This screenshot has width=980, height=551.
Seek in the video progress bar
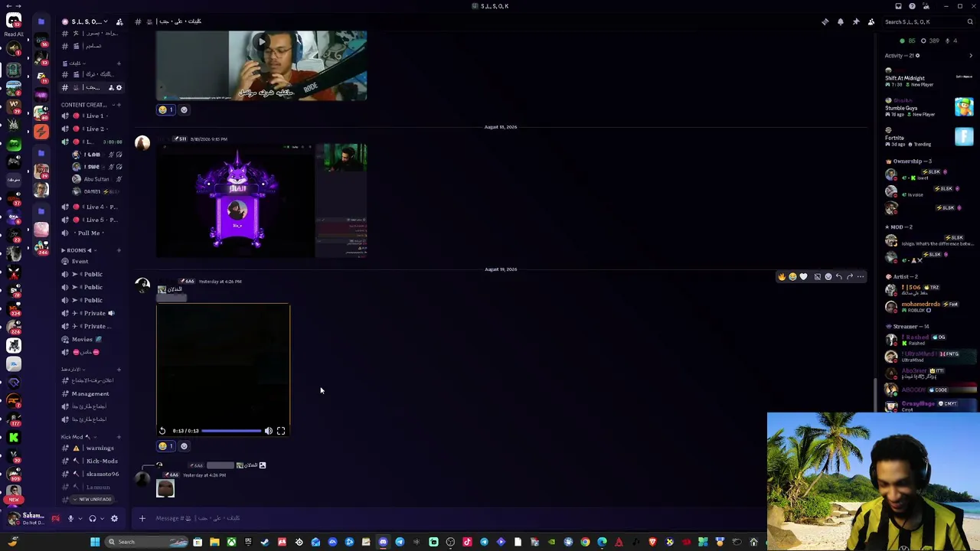coord(231,431)
